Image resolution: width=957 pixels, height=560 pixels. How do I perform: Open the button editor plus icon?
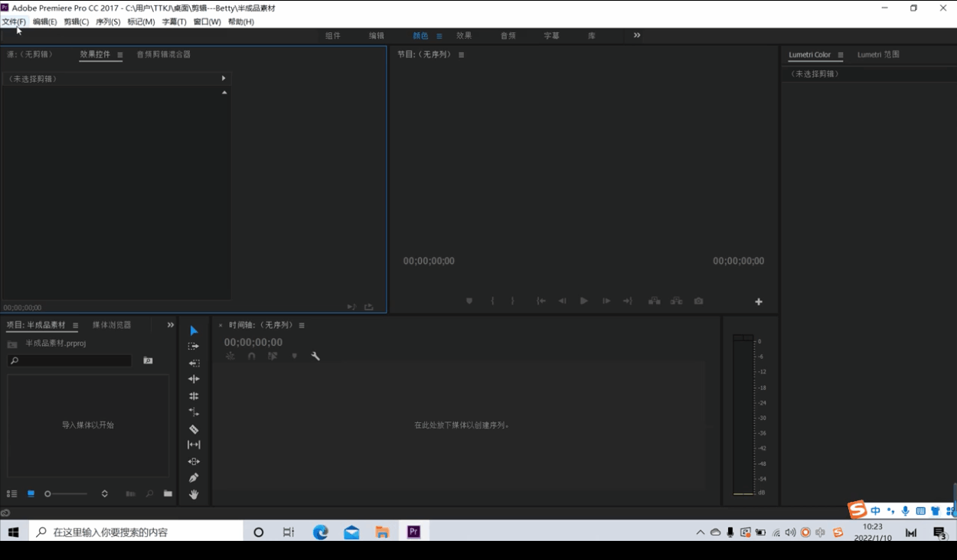click(759, 302)
